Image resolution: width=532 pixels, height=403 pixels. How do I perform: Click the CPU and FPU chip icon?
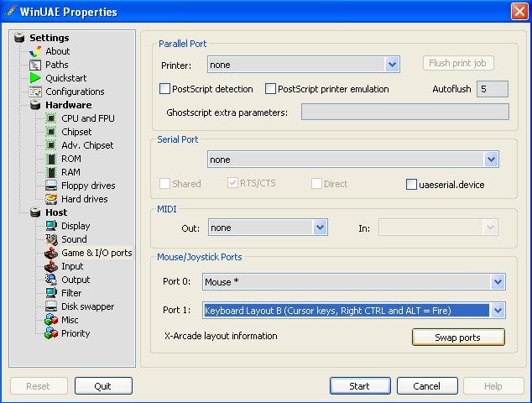(51, 118)
